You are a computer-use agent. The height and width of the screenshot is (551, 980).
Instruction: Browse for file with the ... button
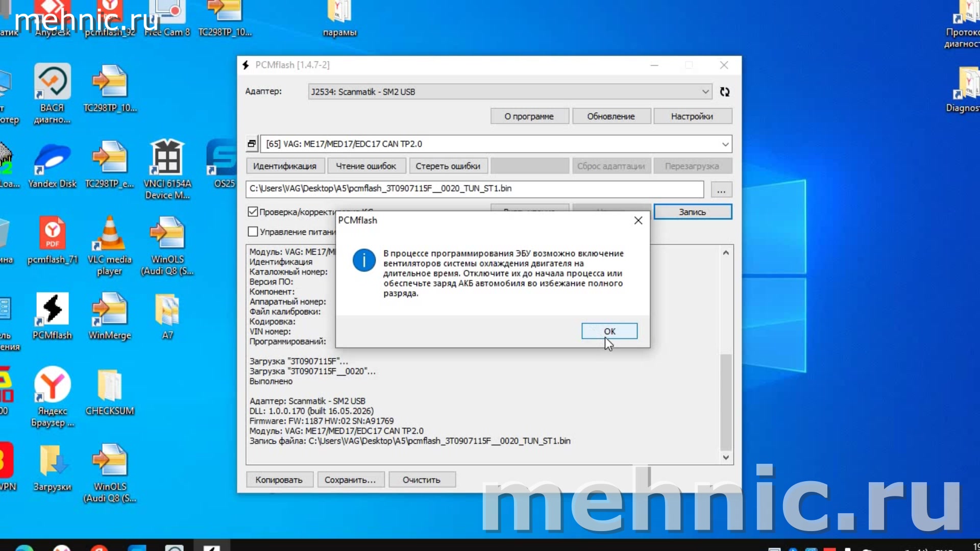(721, 190)
